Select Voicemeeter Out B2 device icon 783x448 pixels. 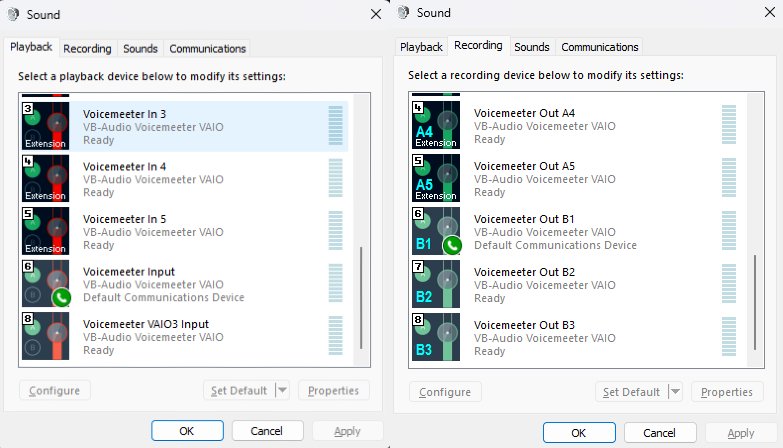tap(436, 284)
